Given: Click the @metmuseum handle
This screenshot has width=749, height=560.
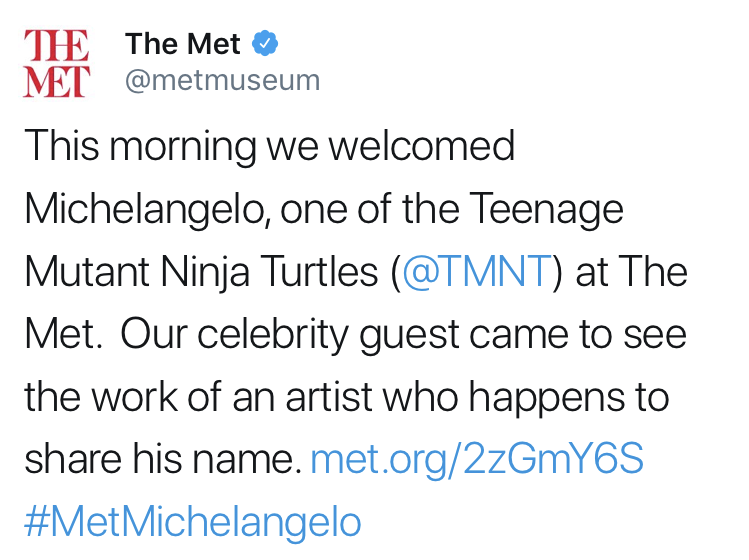Looking at the screenshot, I should coord(222,80).
